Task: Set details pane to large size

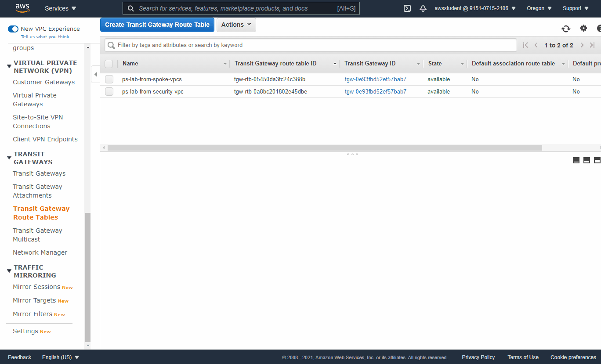Action: click(x=597, y=161)
